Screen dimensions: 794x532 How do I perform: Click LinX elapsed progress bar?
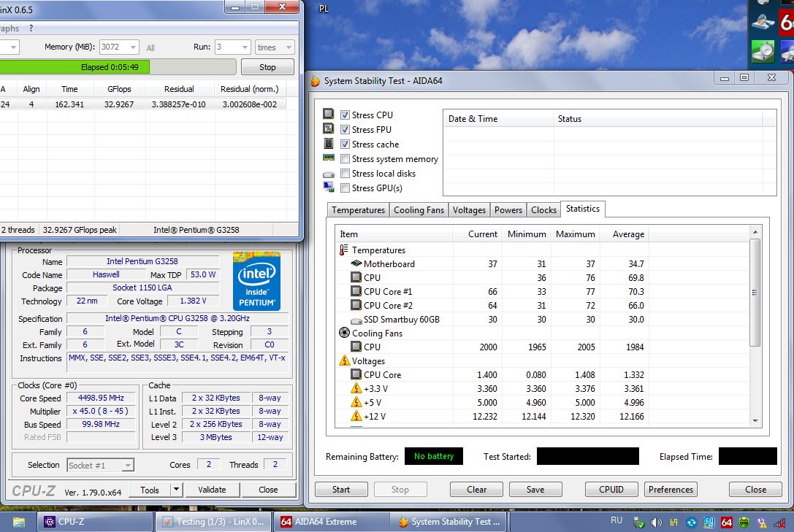118,66
